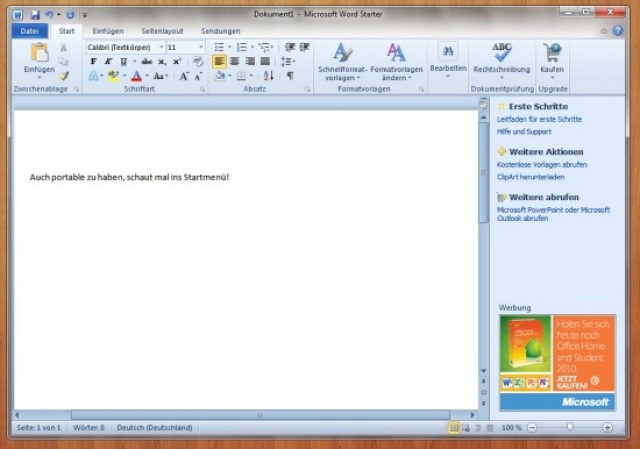
Task: Center the paragraph text
Action: pyautogui.click(x=234, y=62)
